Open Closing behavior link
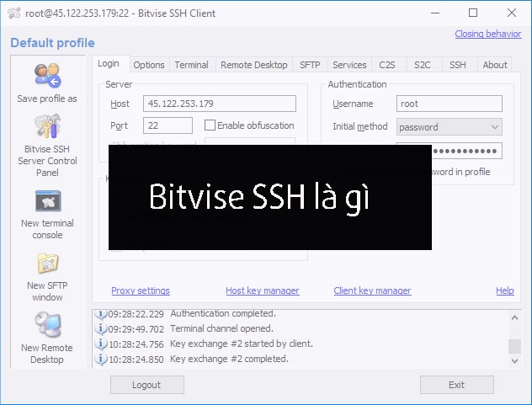 click(488, 34)
